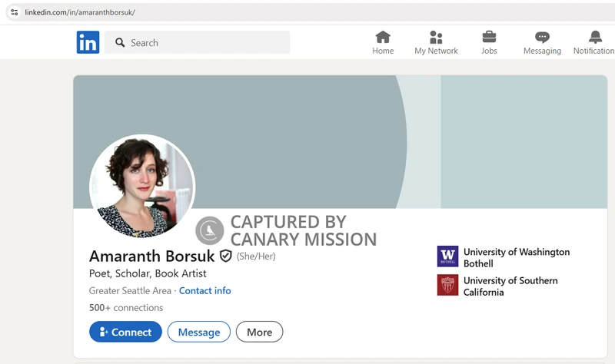Click the verification shield badge
Screen dimensions: 615x364
225,256
